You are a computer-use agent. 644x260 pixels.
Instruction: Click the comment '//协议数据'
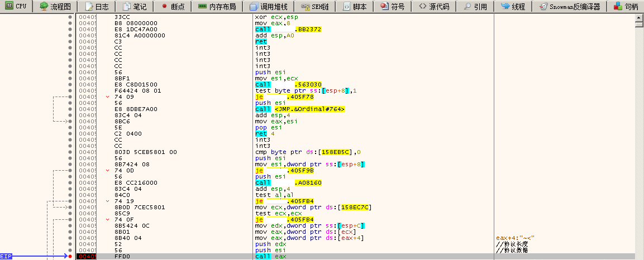coord(512,250)
